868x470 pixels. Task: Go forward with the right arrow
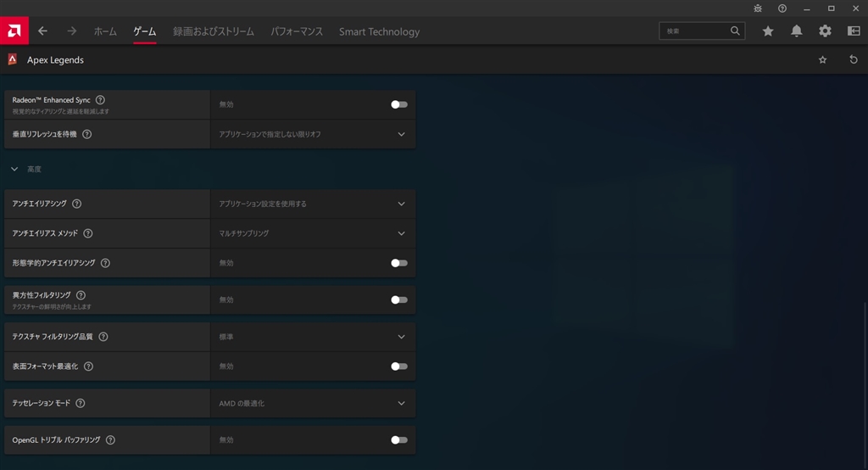tap(72, 31)
